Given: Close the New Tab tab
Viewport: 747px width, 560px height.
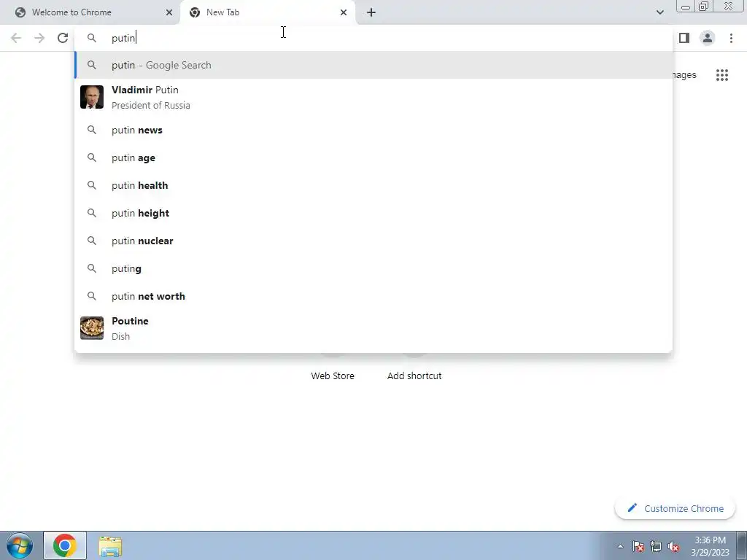Looking at the screenshot, I should pos(344,12).
